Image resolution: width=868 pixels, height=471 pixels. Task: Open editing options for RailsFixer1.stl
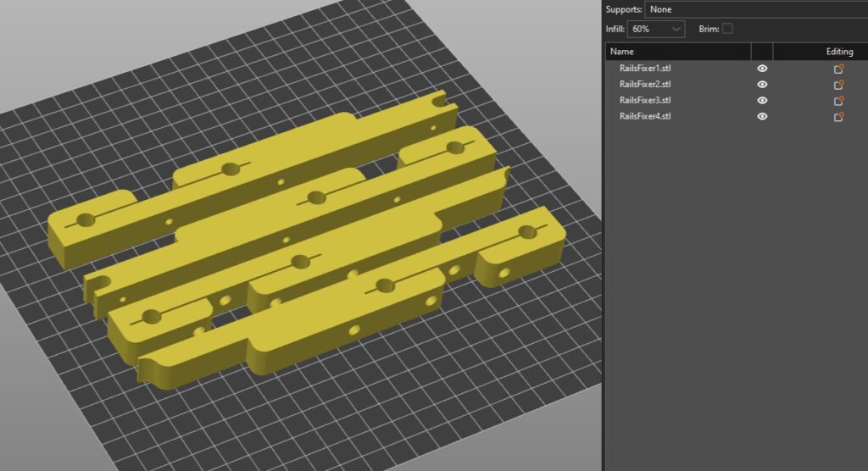pyautogui.click(x=838, y=69)
